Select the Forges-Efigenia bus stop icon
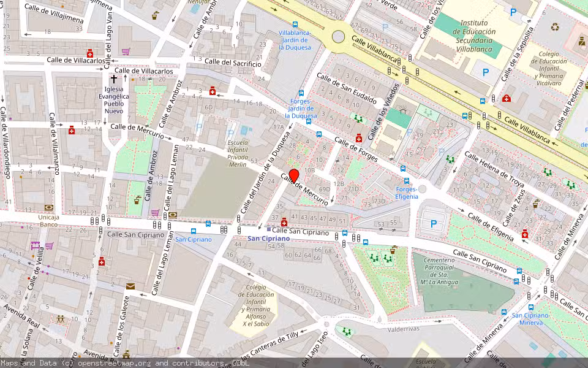This screenshot has height=368, width=588. 407,181
